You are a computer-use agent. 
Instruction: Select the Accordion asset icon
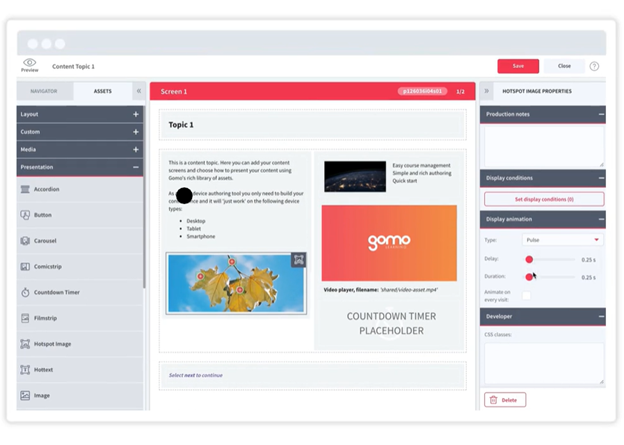[x=26, y=189]
